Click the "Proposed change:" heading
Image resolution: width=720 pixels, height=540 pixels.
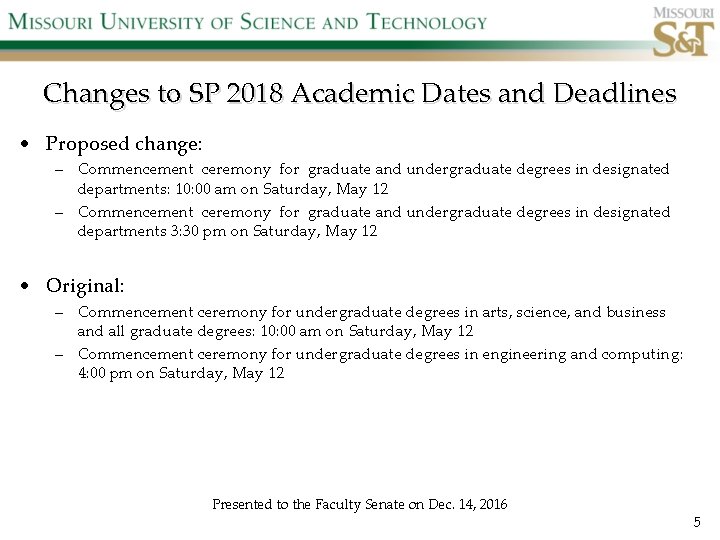tap(123, 144)
